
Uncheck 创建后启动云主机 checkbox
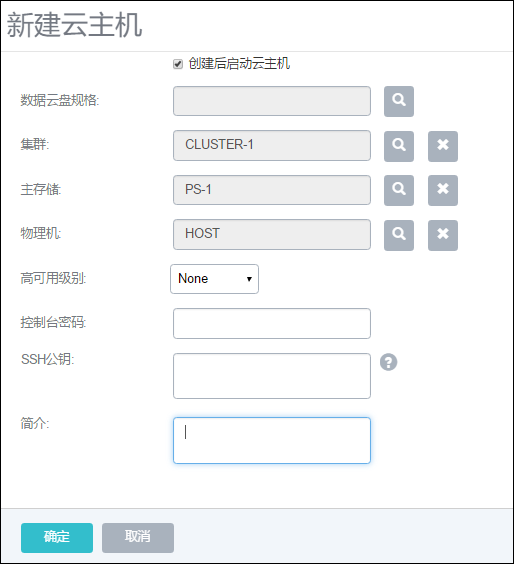(178, 64)
